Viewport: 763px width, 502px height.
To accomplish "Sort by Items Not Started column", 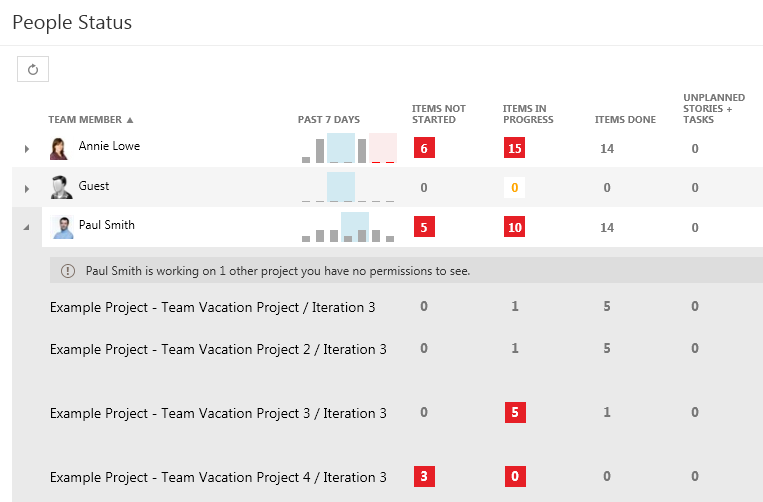I will pyautogui.click(x=438, y=114).
